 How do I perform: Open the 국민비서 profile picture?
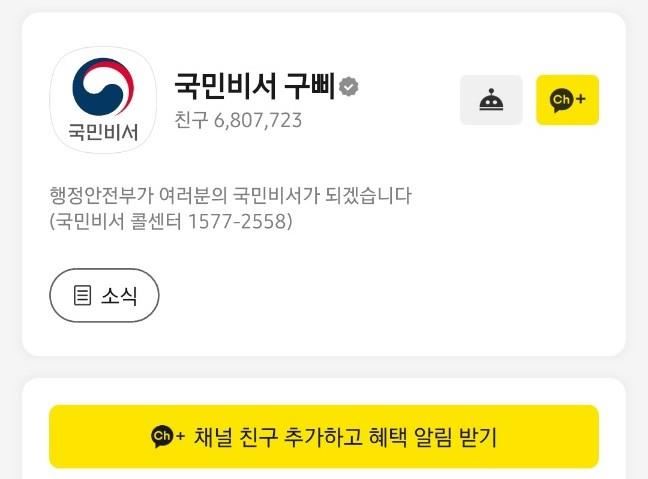(103, 100)
